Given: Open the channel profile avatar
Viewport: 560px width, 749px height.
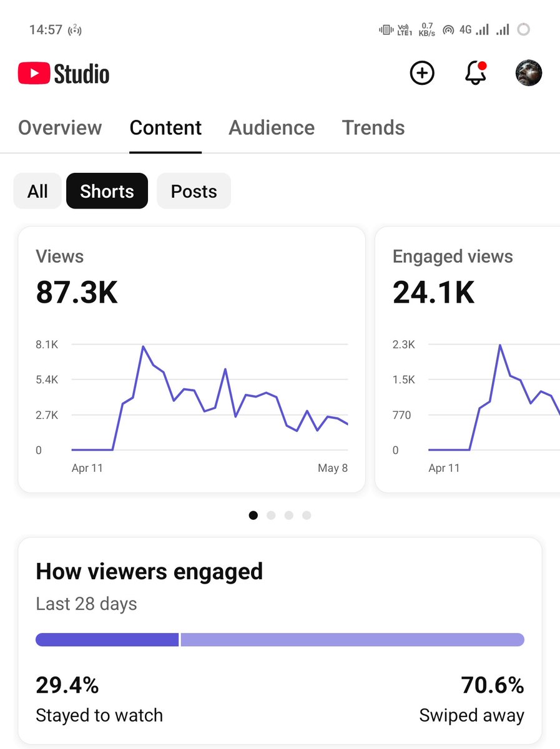Looking at the screenshot, I should coord(529,73).
